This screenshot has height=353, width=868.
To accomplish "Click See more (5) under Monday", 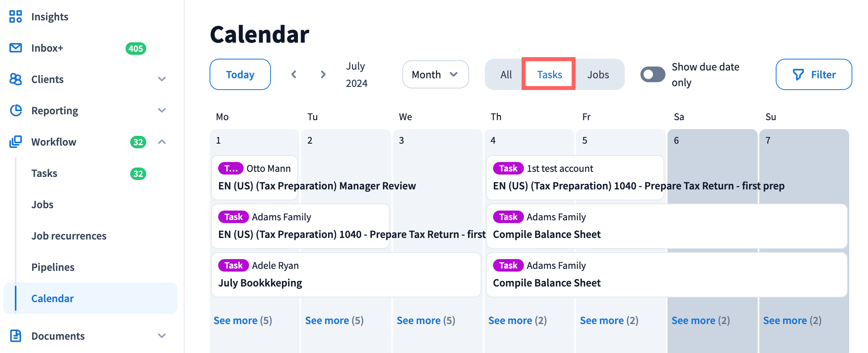I will point(242,321).
